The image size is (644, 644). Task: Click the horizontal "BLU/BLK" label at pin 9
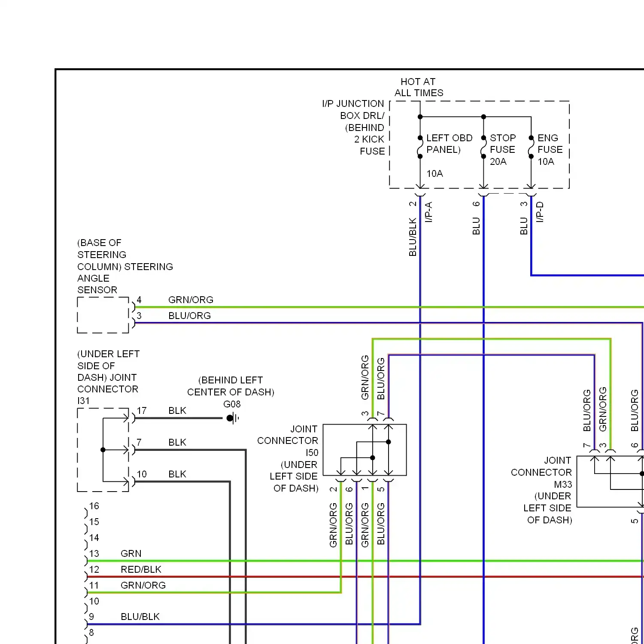tap(140, 617)
